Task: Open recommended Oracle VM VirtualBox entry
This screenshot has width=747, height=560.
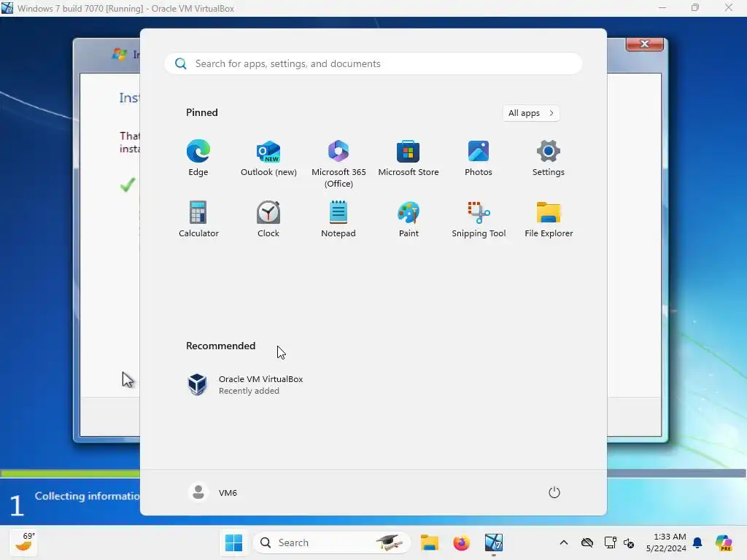Action: click(x=245, y=384)
